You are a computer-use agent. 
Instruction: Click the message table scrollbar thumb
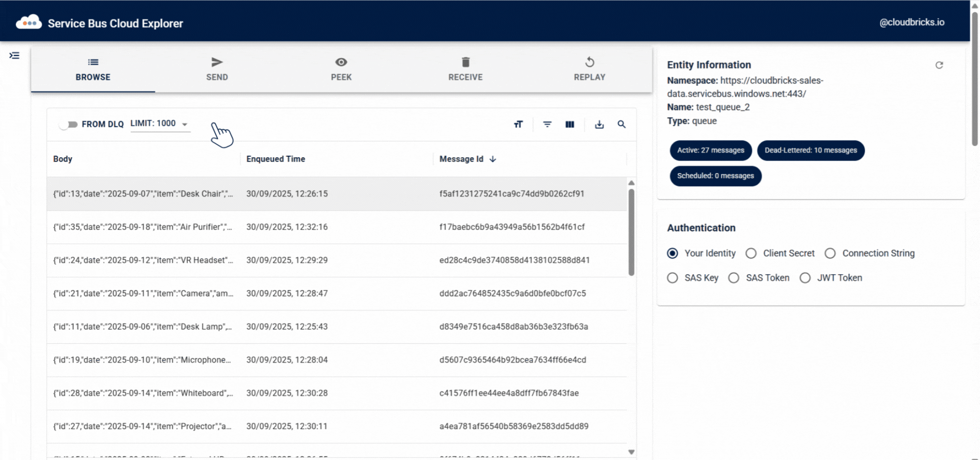(631, 232)
